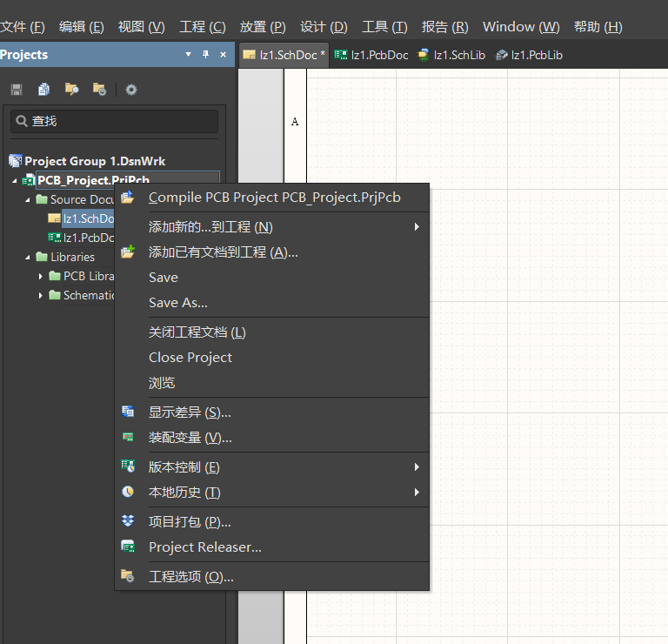Select lz1.SchDoc in the project tree

point(88,218)
